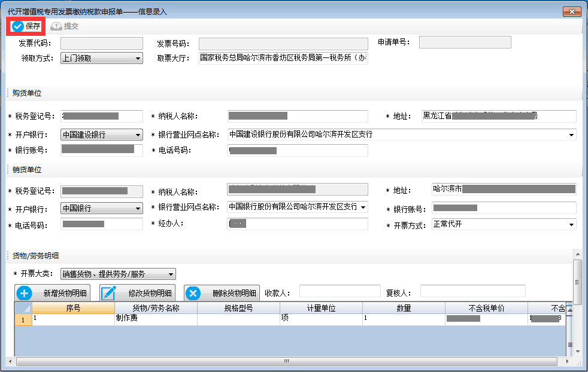Image resolution: width=588 pixels, height=372 pixels.
Task: Click the form vertical scrollbar down arrow
Action: tap(578, 352)
